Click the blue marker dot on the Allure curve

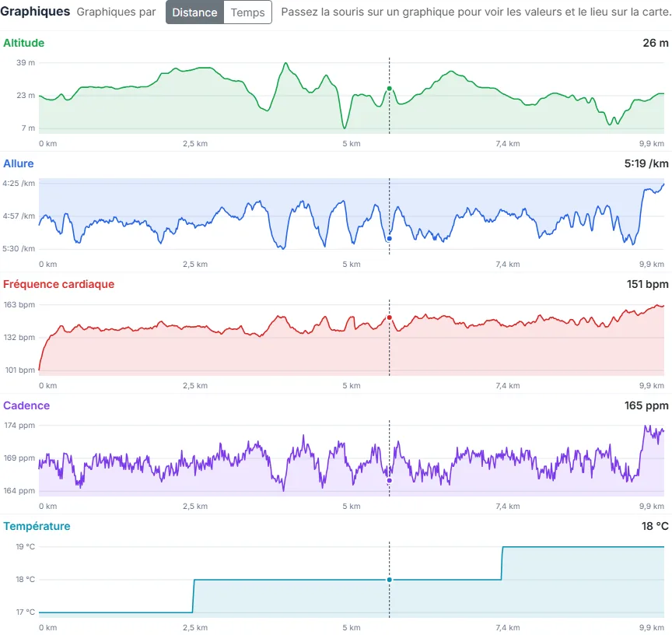389,238
